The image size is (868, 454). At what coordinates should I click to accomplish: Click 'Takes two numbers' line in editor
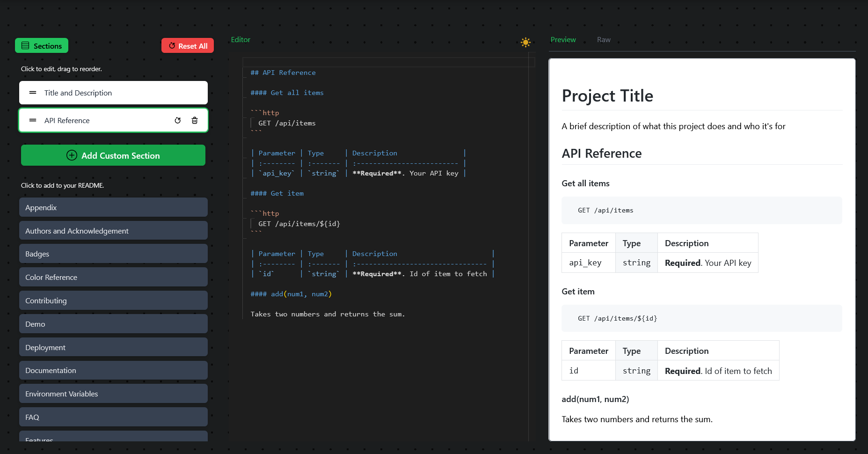328,314
